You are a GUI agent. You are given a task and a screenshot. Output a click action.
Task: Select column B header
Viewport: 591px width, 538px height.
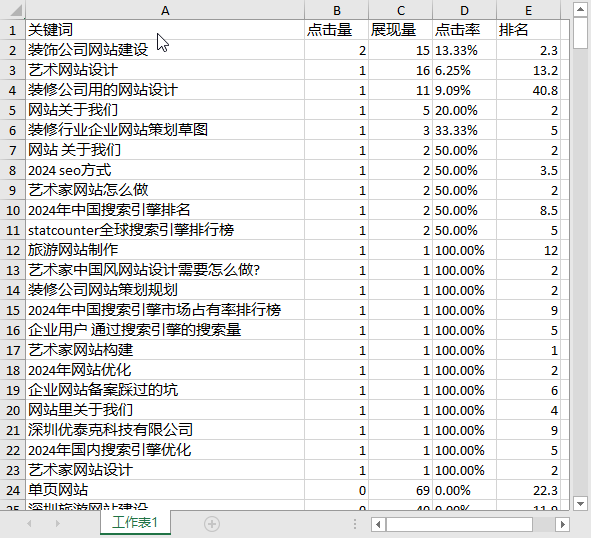[336, 10]
